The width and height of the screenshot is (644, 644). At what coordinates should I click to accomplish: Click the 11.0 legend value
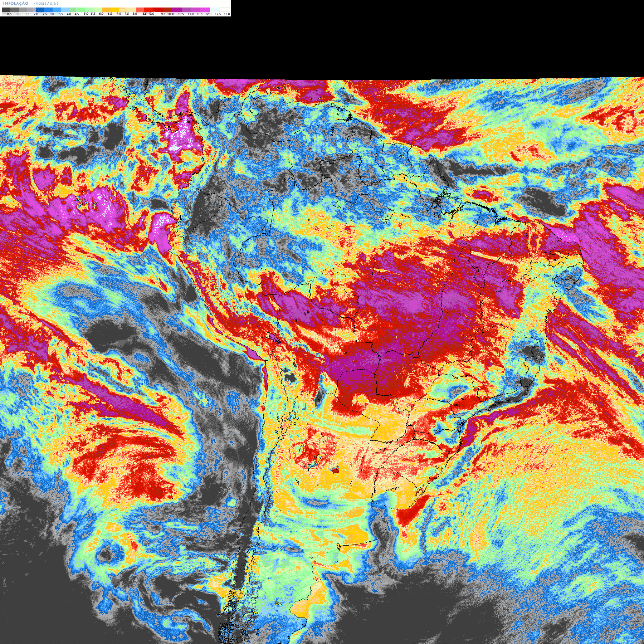[x=191, y=14]
